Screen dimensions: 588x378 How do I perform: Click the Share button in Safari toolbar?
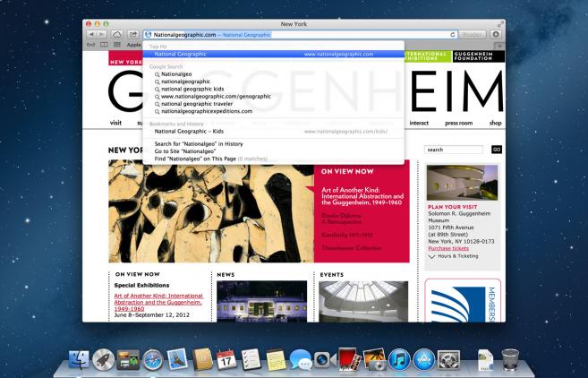pos(132,35)
